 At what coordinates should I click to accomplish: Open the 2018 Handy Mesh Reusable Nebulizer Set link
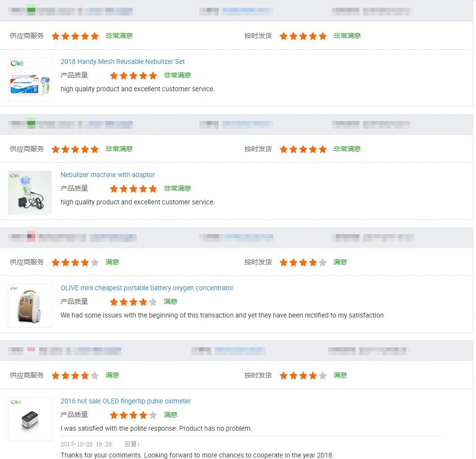123,61
